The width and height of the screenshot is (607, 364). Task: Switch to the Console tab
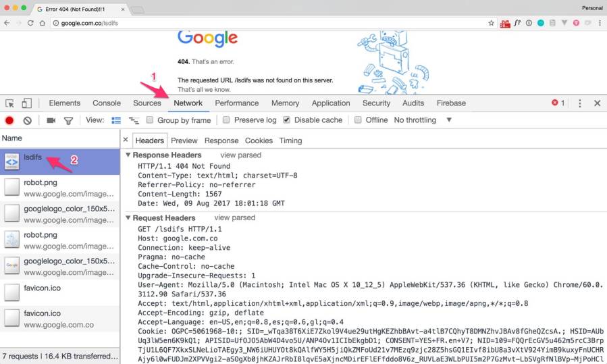[107, 103]
